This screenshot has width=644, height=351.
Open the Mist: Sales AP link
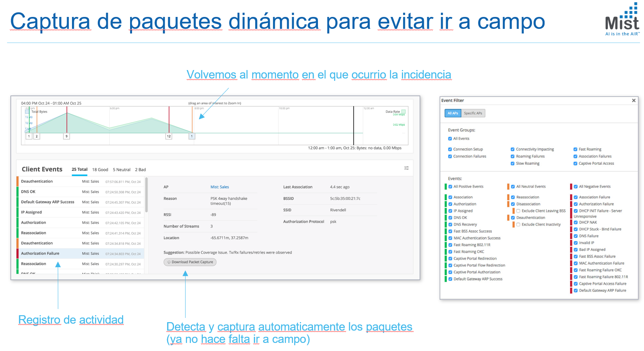[x=219, y=187]
